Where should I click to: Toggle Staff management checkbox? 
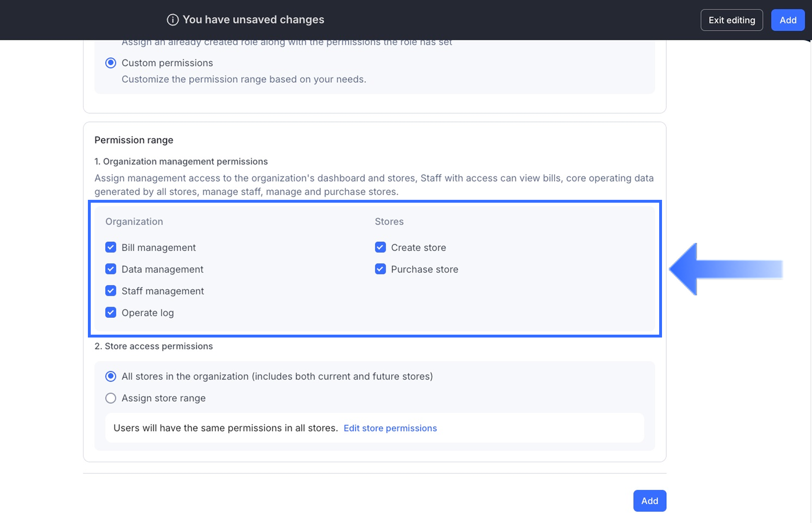pyautogui.click(x=111, y=291)
